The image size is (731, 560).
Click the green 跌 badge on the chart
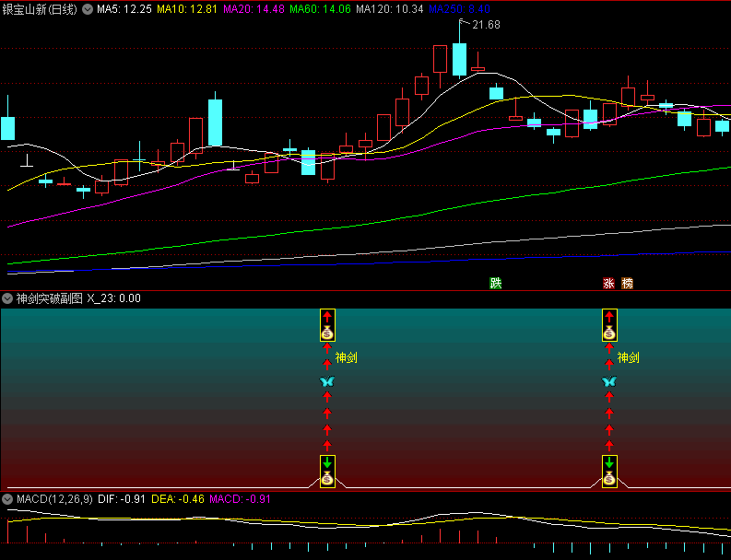click(496, 283)
